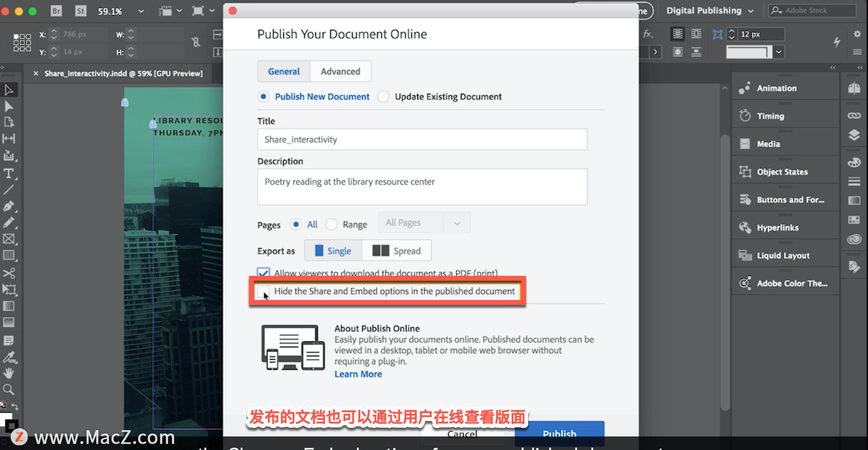868x450 pixels.
Task: Toggle constrain proportions link icon
Action: [196, 43]
